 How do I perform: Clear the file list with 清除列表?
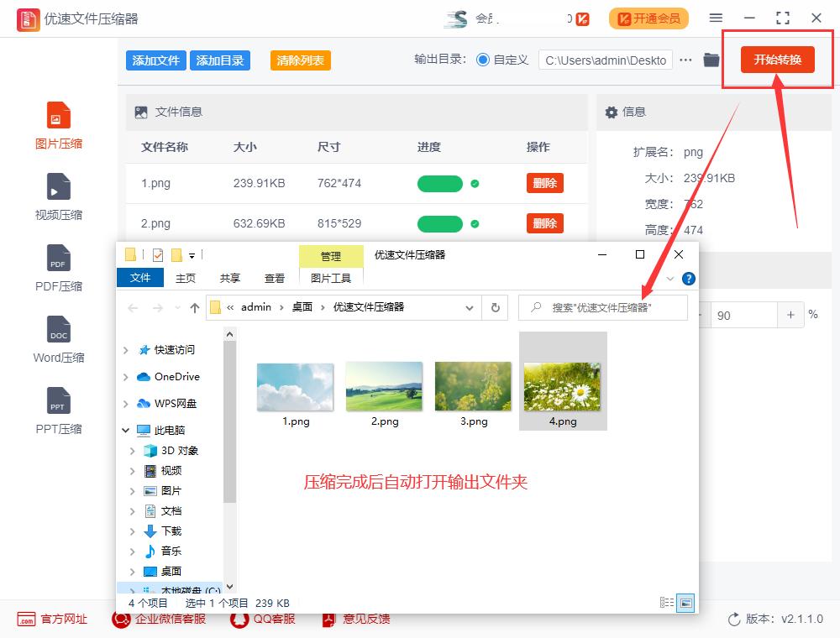pyautogui.click(x=300, y=60)
